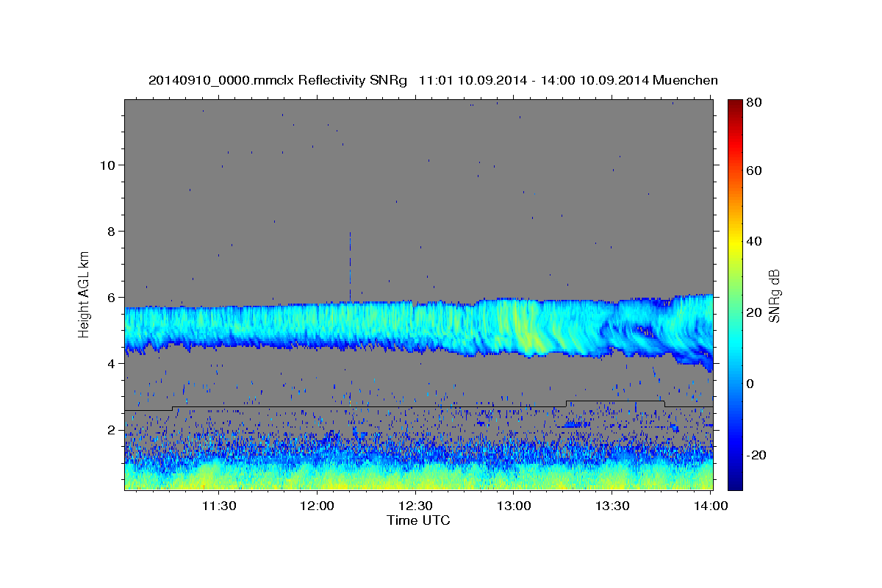Click the height tick label 10
The image size is (882, 588).
(x=107, y=165)
